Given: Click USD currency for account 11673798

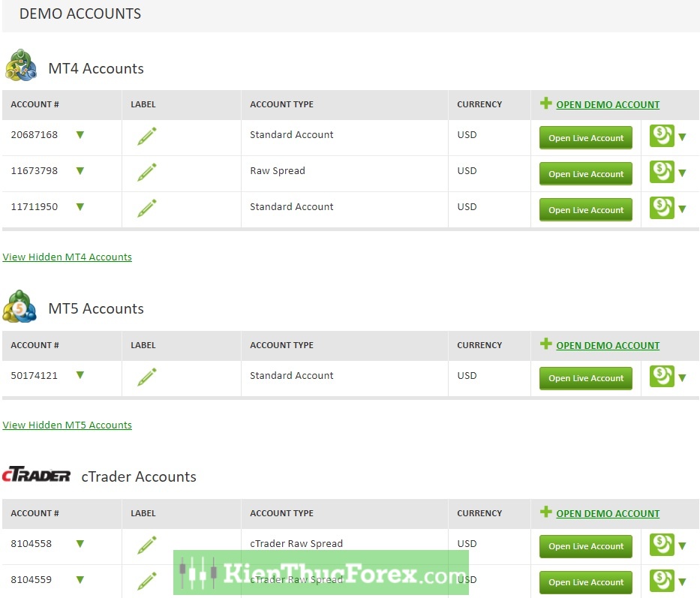Looking at the screenshot, I should pos(467,170).
